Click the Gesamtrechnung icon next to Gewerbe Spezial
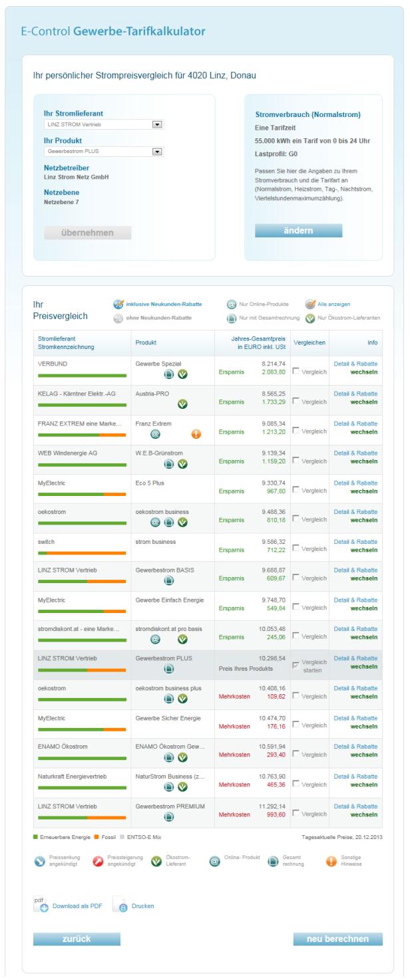The image size is (410, 980). click(168, 374)
